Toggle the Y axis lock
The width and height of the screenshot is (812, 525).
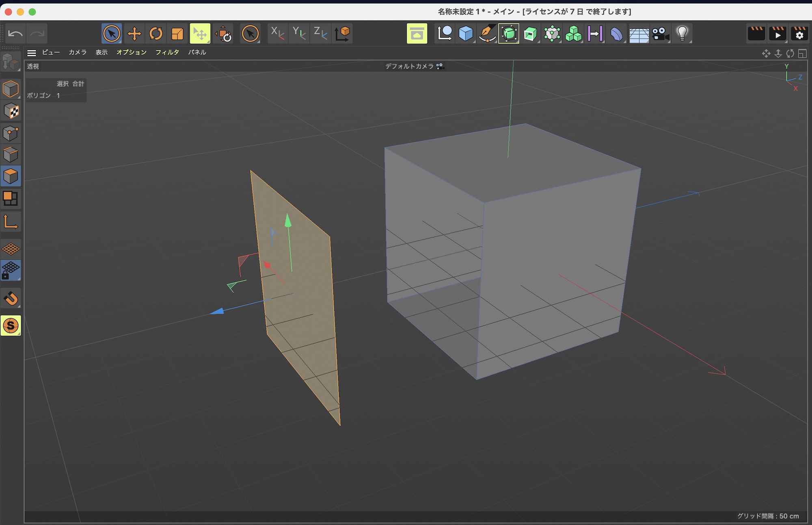pyautogui.click(x=299, y=34)
